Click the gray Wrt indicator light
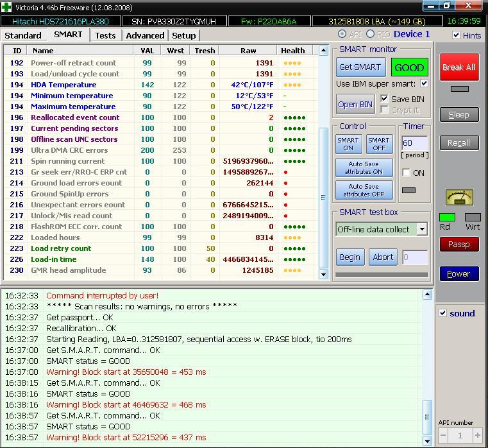The height and width of the screenshot is (448, 488). 473,218
